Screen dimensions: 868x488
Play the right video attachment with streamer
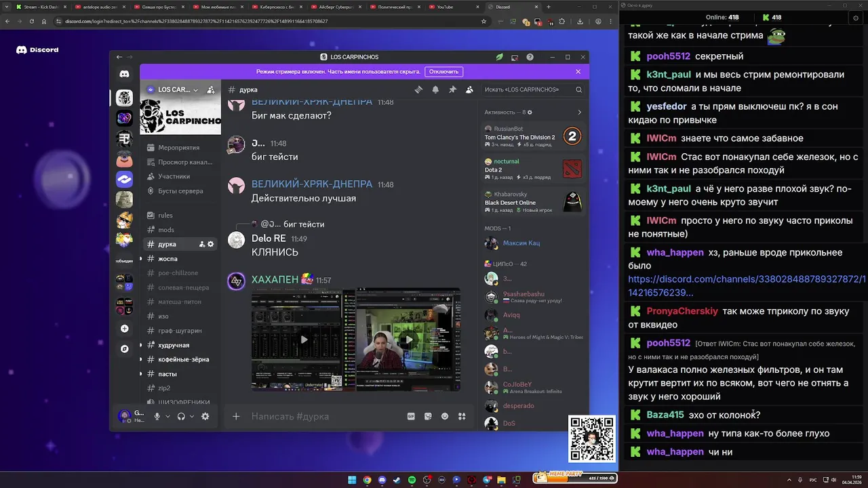[409, 340]
